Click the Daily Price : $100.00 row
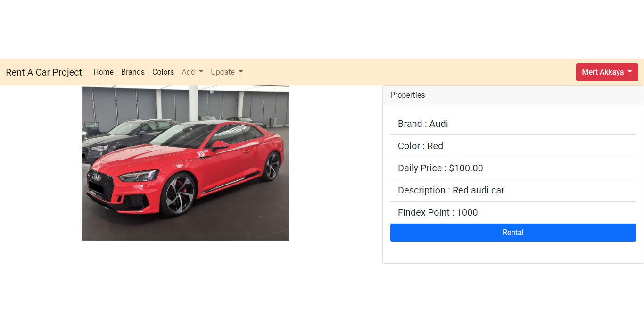The height and width of the screenshot is (311, 644). [440, 168]
